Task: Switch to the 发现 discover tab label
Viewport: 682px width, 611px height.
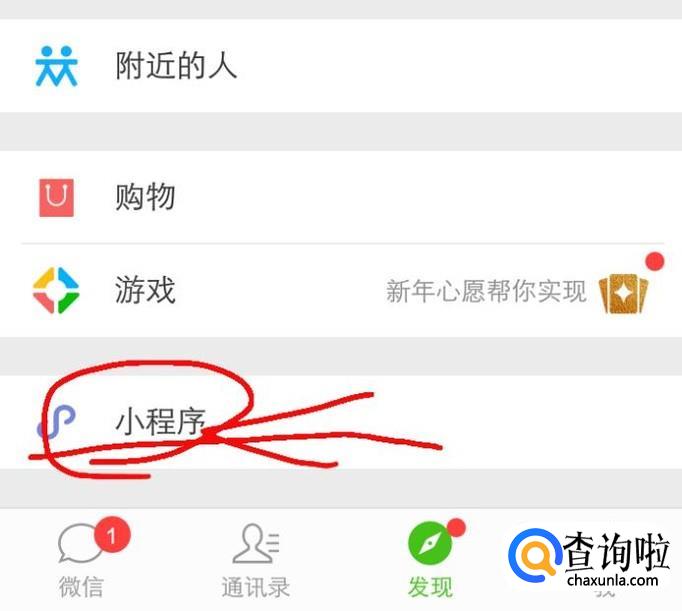Action: 430,587
